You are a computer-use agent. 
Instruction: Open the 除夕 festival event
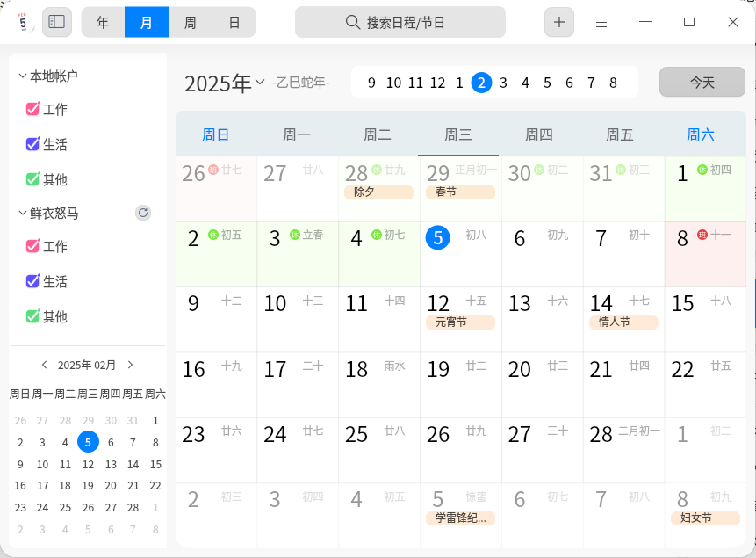tap(378, 192)
